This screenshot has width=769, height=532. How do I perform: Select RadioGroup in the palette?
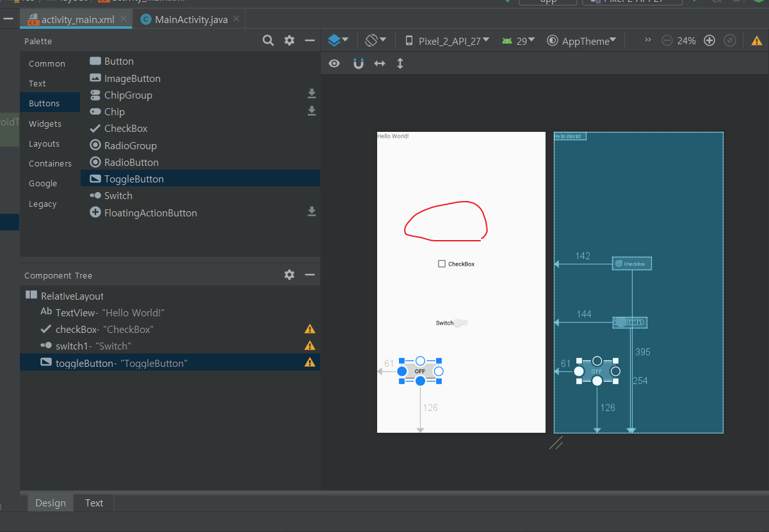click(200, 145)
